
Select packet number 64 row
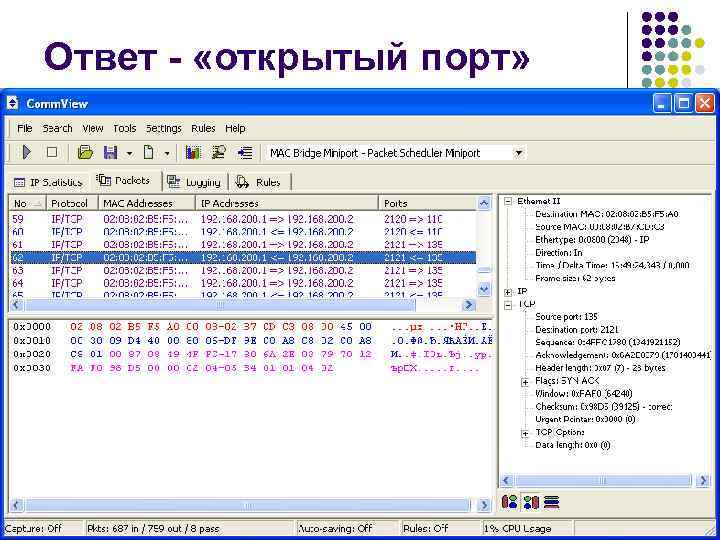[243, 283]
